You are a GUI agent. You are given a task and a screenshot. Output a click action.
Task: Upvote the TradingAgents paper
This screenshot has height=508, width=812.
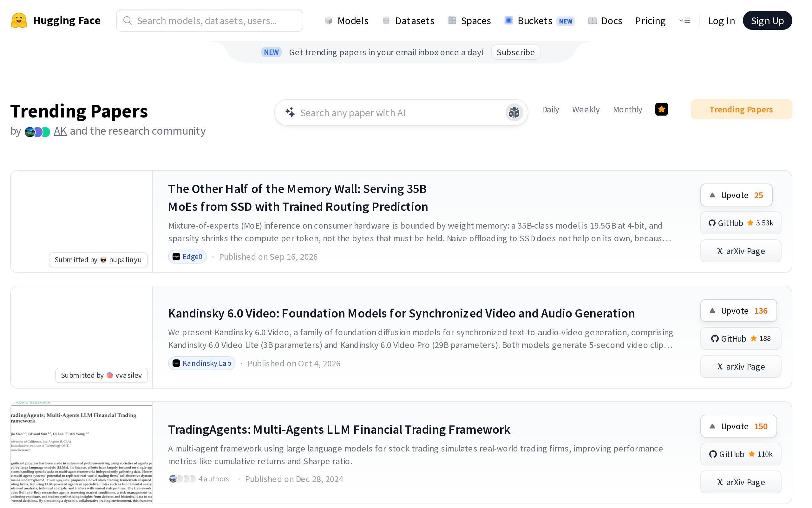[x=738, y=426]
